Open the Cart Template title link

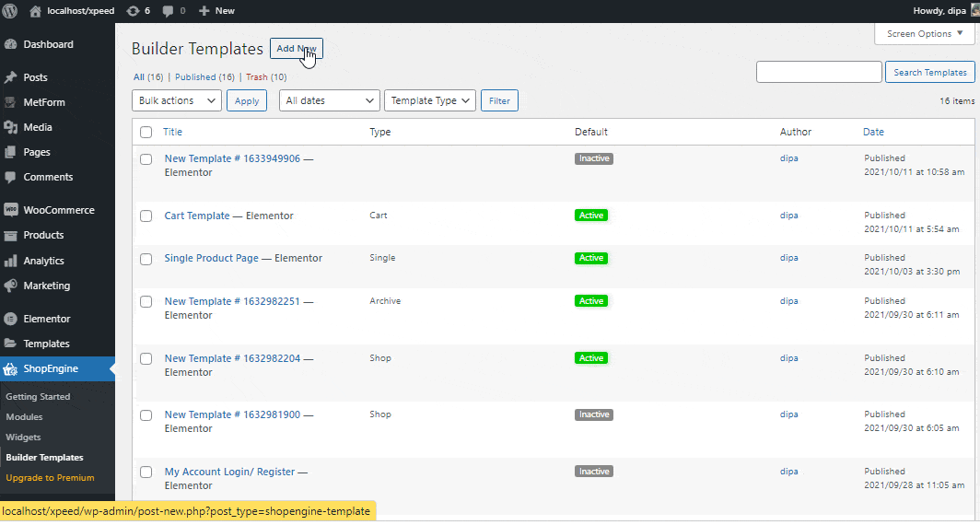197,216
